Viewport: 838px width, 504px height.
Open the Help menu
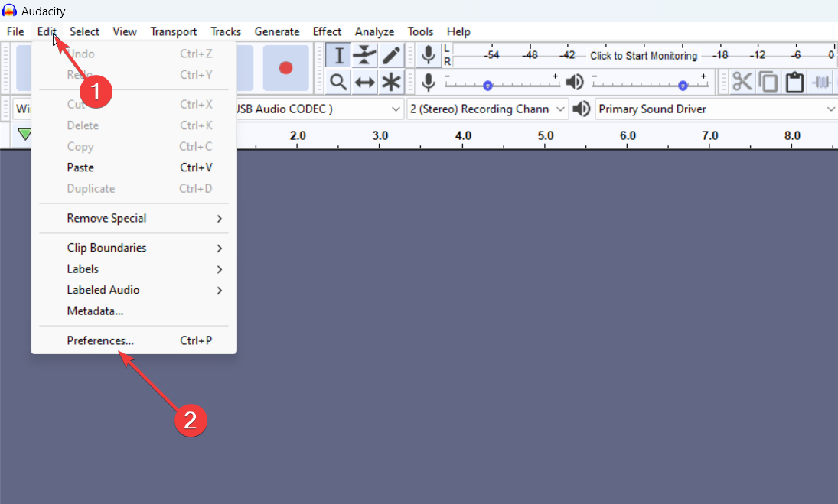pos(458,31)
